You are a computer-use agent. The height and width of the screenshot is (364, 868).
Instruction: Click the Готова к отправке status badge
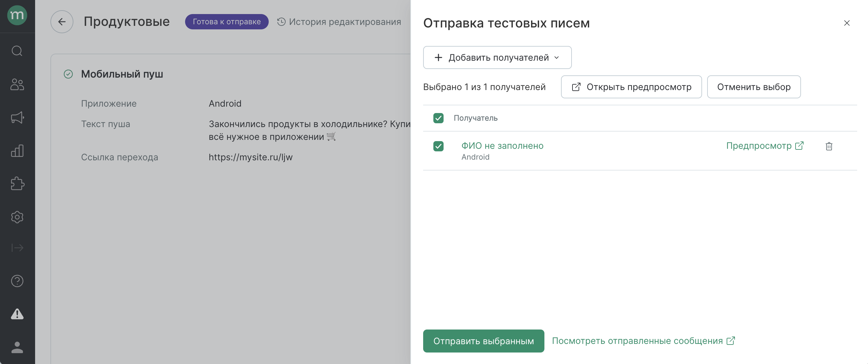click(x=227, y=22)
